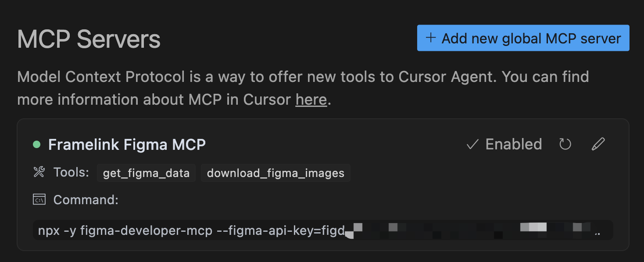Click the wrench Tools icon
The width and height of the screenshot is (644, 262).
click(x=39, y=172)
